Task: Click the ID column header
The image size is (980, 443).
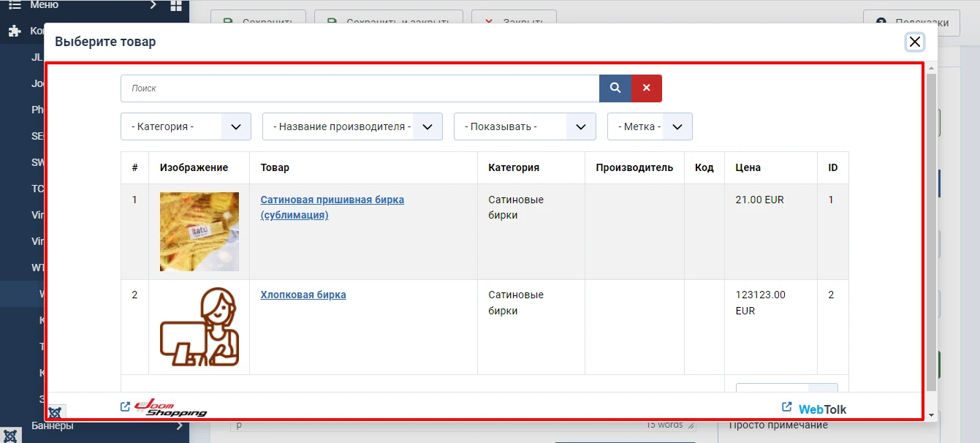Action: 832,167
